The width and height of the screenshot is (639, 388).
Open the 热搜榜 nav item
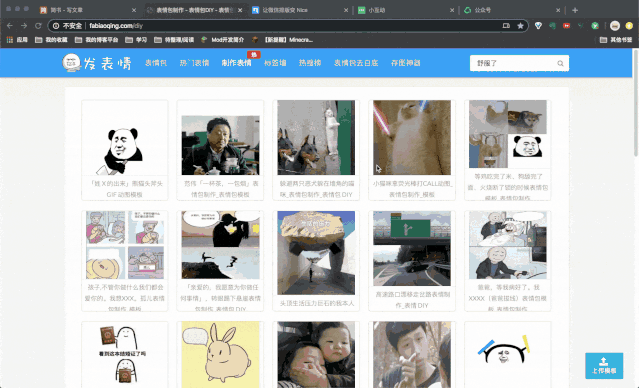310,63
